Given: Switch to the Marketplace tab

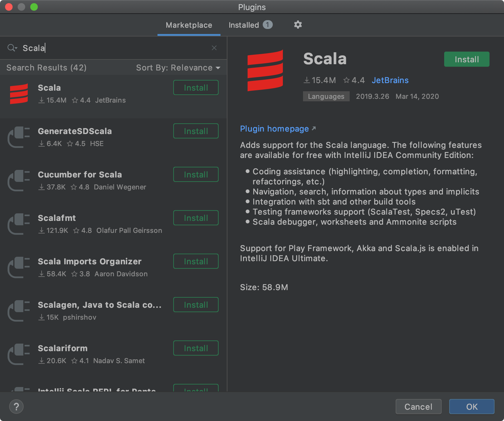Looking at the screenshot, I should click(x=189, y=25).
